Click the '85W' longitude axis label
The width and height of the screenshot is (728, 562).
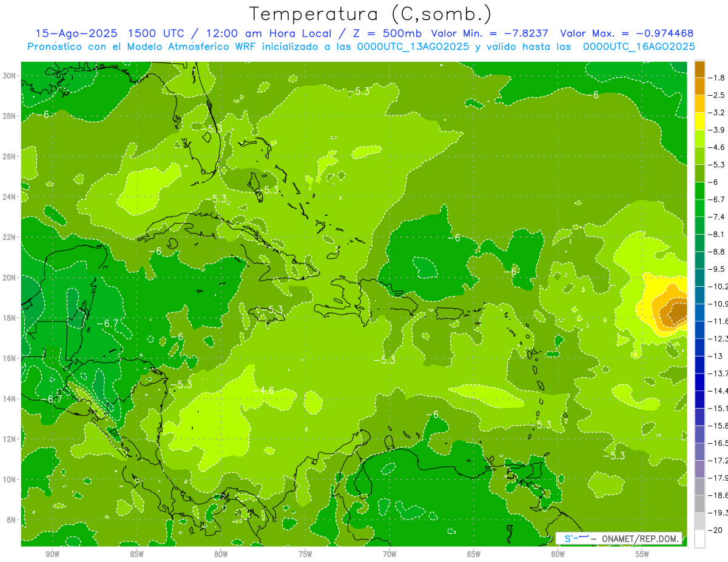pyautogui.click(x=136, y=554)
